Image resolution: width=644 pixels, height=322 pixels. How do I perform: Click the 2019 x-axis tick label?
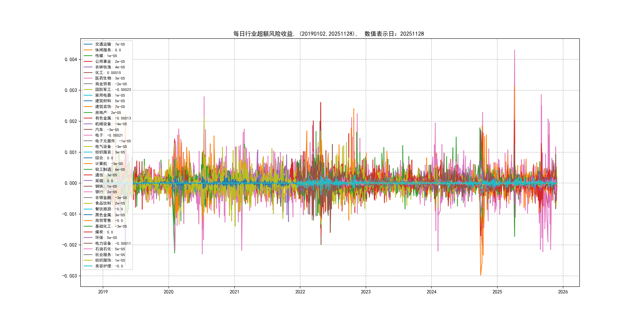tap(103, 292)
